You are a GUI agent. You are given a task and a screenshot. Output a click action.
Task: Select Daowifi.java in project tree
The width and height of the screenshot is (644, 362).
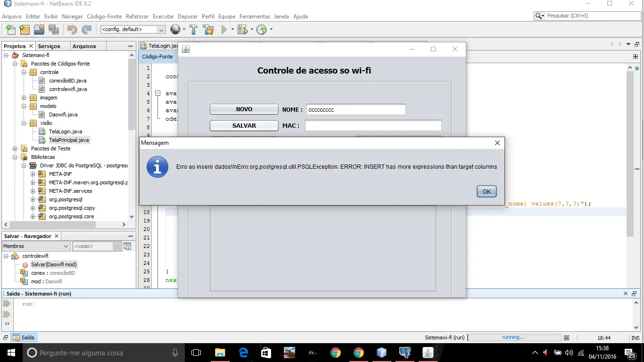coord(63,115)
